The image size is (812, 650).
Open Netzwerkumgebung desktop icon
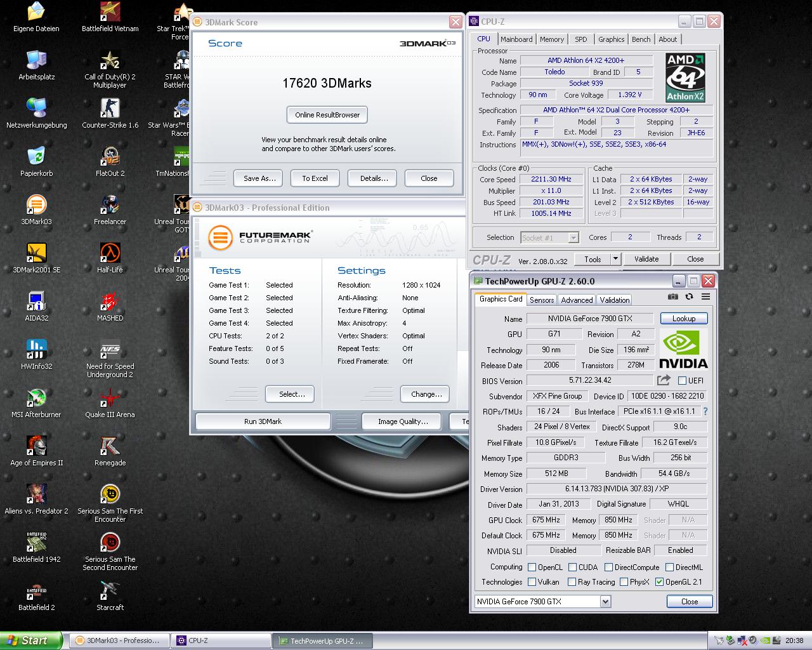37,114
